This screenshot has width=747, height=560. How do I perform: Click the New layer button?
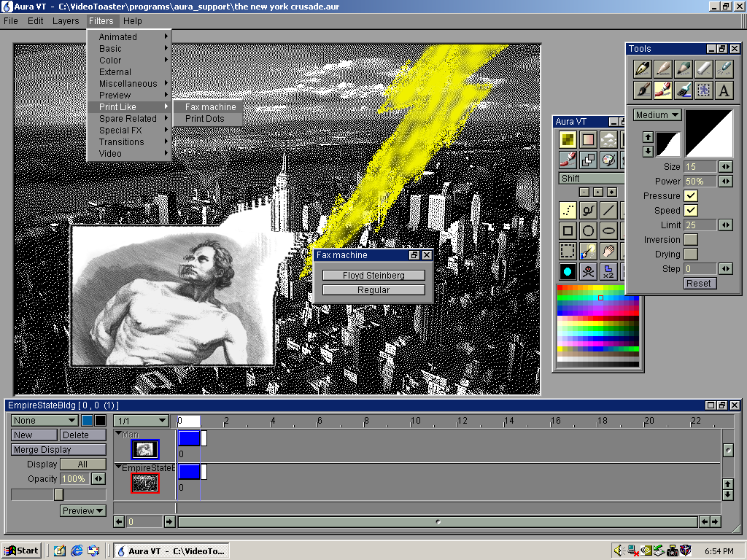34,435
